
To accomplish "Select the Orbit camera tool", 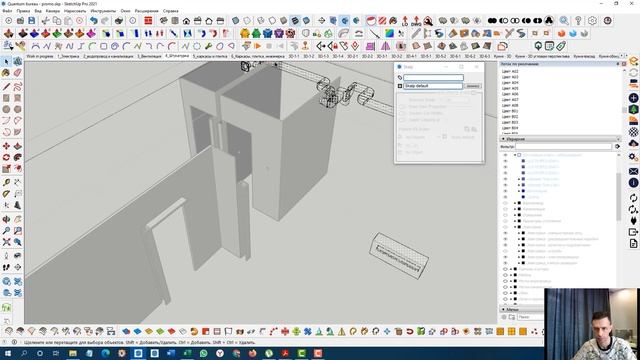I will point(6,220).
